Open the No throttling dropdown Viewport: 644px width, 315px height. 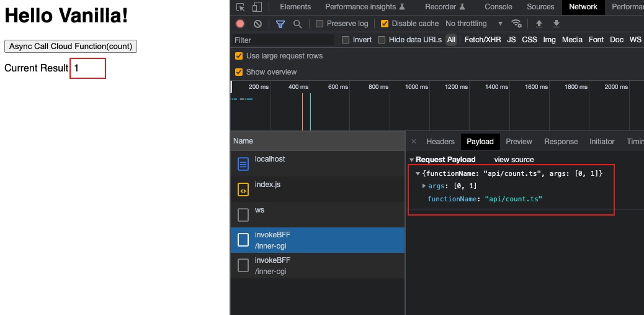click(474, 24)
